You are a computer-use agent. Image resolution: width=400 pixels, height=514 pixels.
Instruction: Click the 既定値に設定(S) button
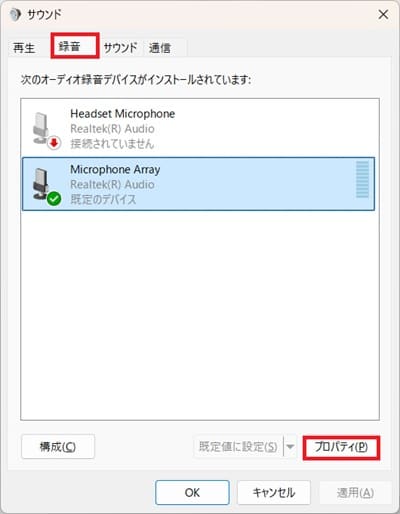238,446
